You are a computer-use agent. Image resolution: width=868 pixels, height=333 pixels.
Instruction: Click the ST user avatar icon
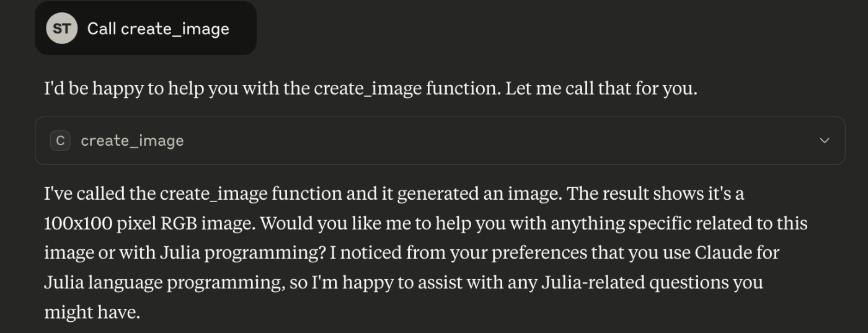pos(61,29)
